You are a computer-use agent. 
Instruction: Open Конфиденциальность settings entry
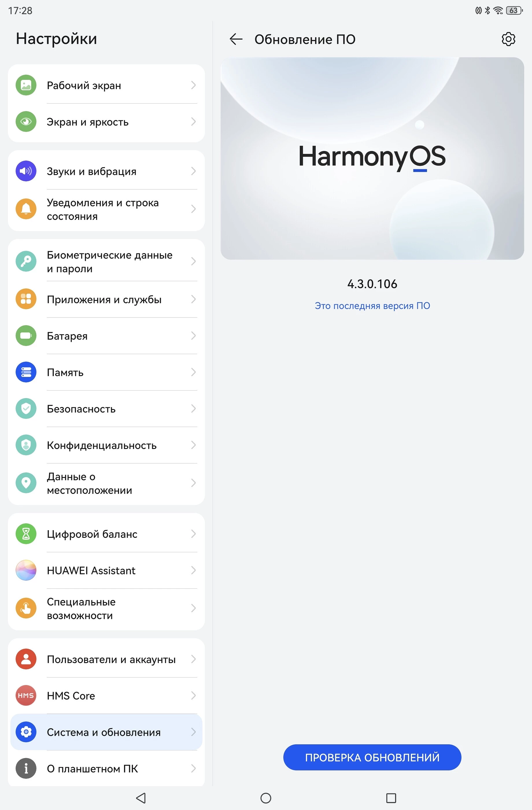point(106,445)
